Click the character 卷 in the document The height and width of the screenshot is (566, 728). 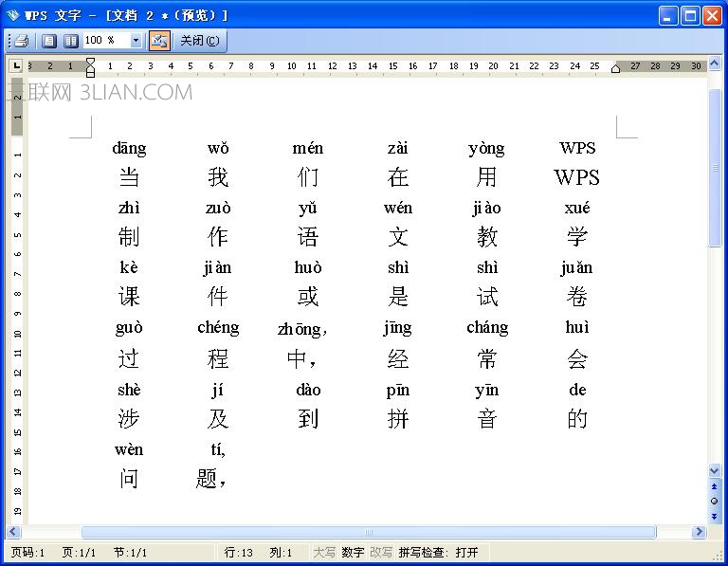[x=576, y=297]
